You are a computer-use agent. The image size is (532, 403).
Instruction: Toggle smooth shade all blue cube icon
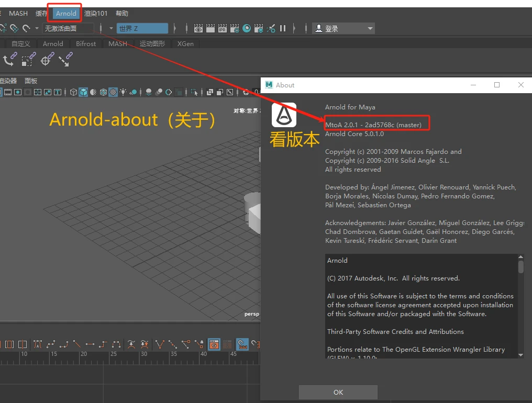click(x=83, y=92)
